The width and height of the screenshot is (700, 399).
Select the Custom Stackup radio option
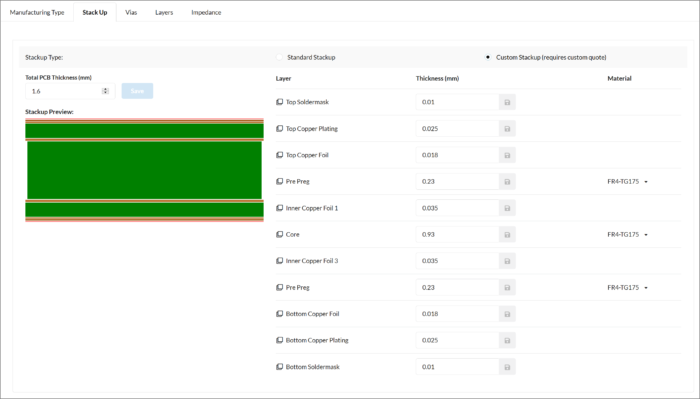click(488, 57)
